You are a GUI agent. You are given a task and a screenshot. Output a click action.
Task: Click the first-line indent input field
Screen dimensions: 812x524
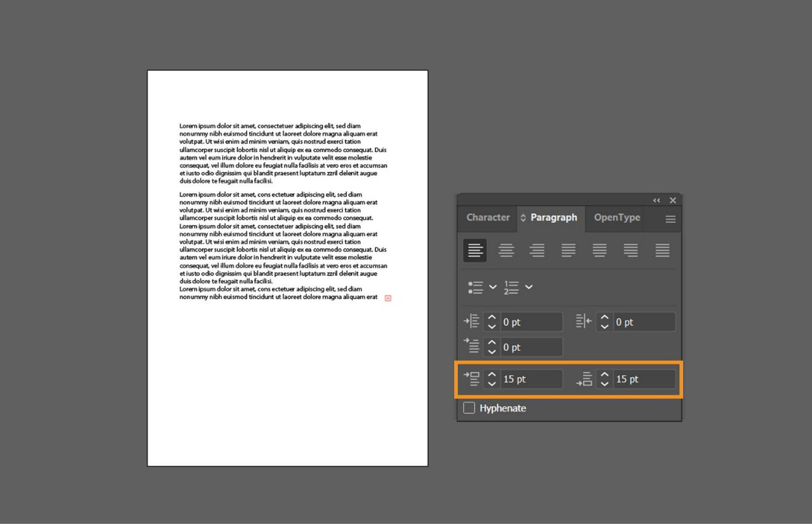tap(532, 347)
